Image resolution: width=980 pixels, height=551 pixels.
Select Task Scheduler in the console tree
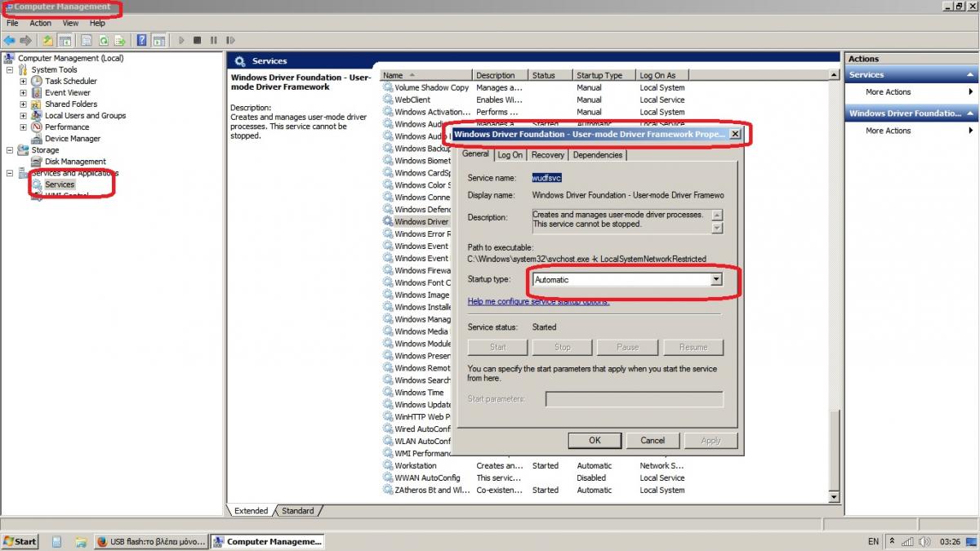pyautogui.click(x=70, y=81)
